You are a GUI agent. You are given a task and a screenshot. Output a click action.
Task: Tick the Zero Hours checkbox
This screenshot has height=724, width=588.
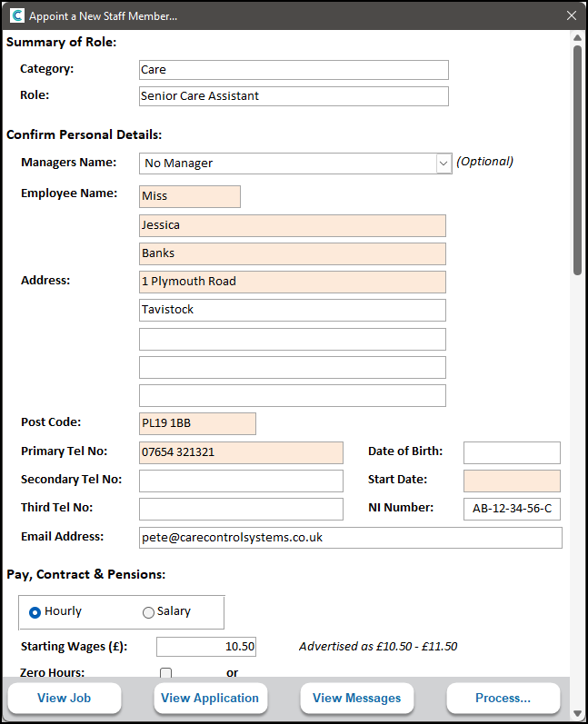point(165,673)
